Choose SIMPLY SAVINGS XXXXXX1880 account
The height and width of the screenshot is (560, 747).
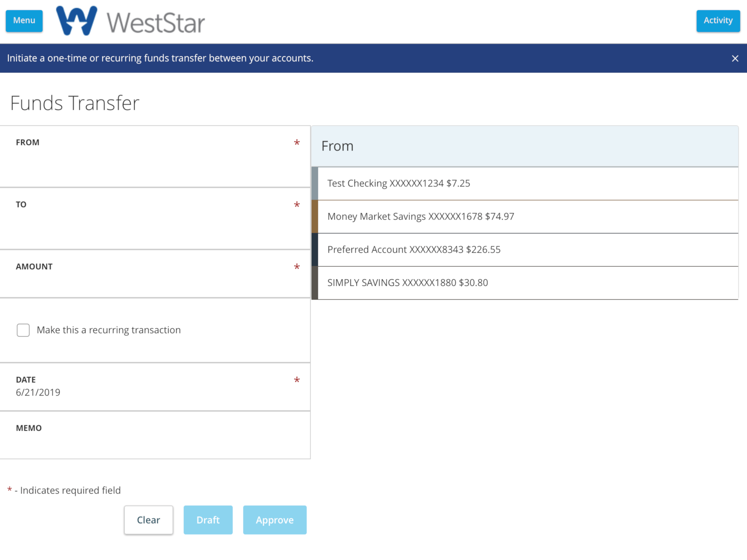525,283
